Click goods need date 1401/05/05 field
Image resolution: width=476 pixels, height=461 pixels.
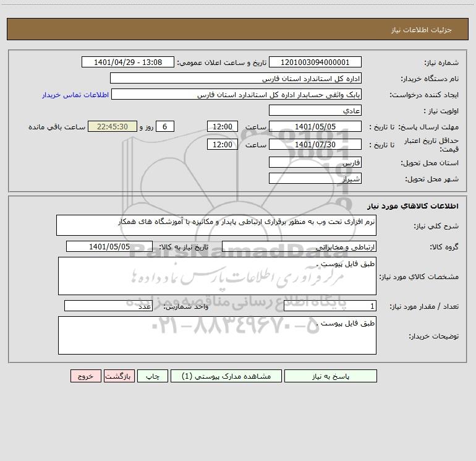(109, 246)
